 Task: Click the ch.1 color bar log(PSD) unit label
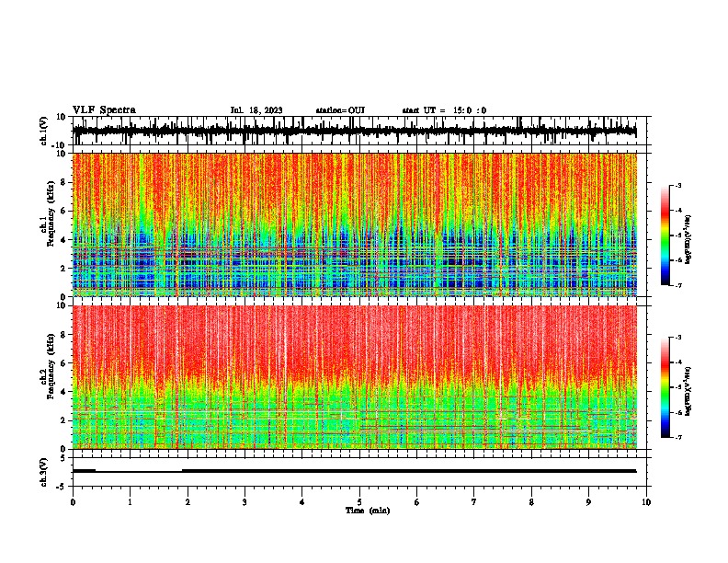click(x=688, y=239)
